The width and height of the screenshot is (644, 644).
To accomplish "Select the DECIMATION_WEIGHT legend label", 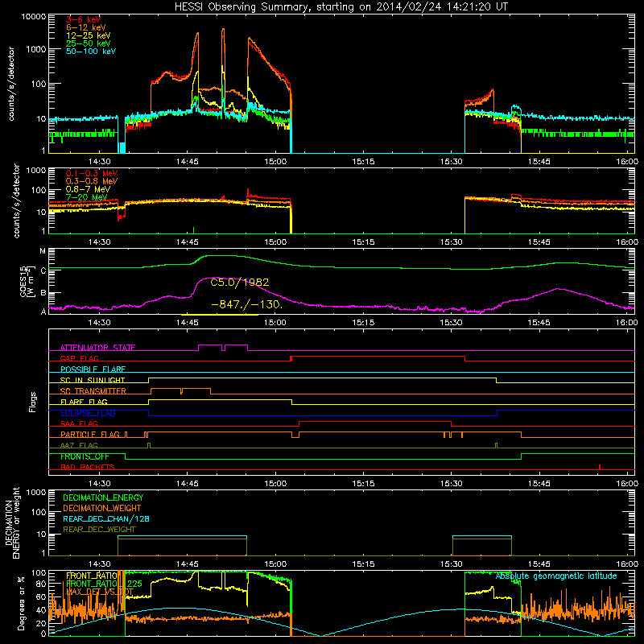I will pyautogui.click(x=102, y=509).
